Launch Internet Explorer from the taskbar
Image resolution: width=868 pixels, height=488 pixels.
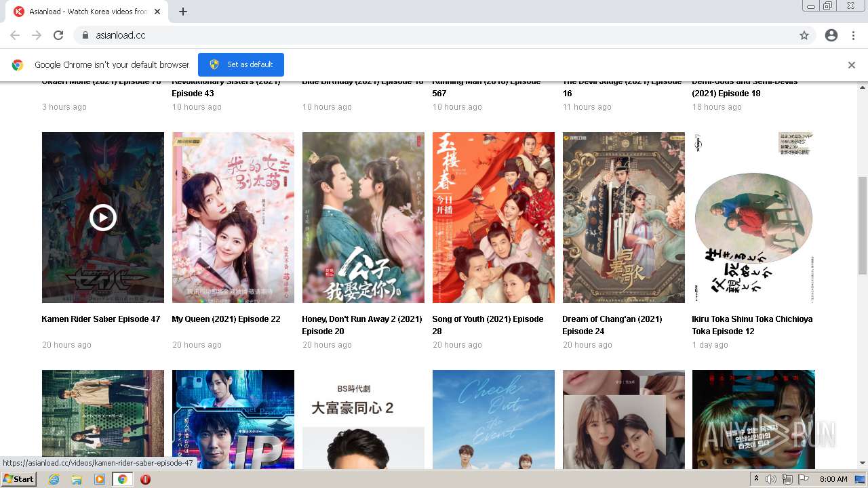pyautogui.click(x=54, y=479)
